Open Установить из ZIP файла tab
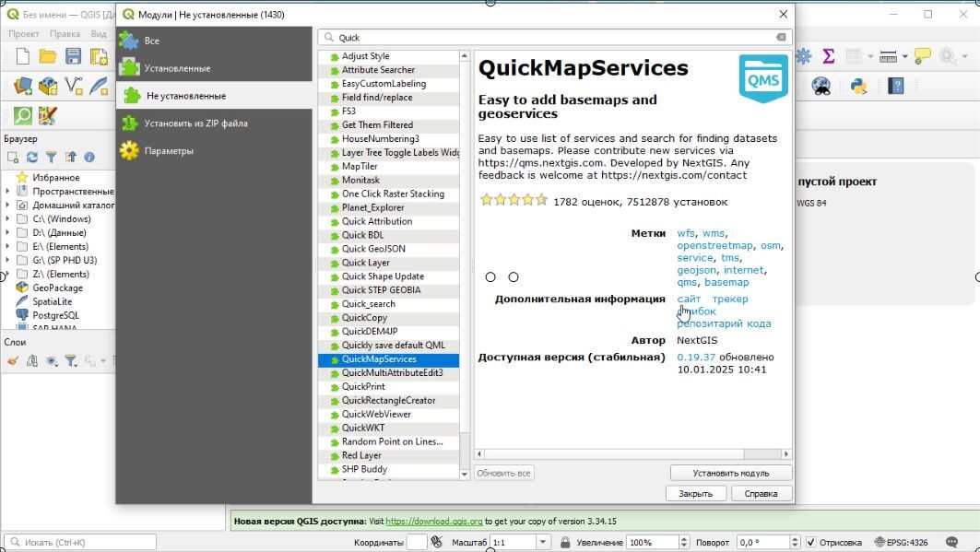 [214, 123]
